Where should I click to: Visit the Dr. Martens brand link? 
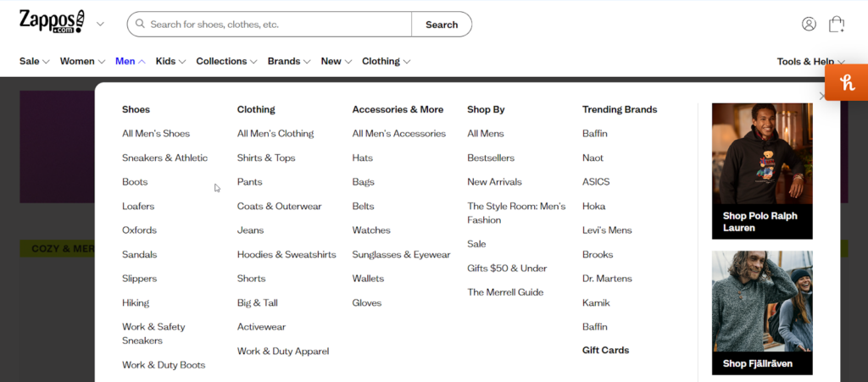pyautogui.click(x=607, y=279)
